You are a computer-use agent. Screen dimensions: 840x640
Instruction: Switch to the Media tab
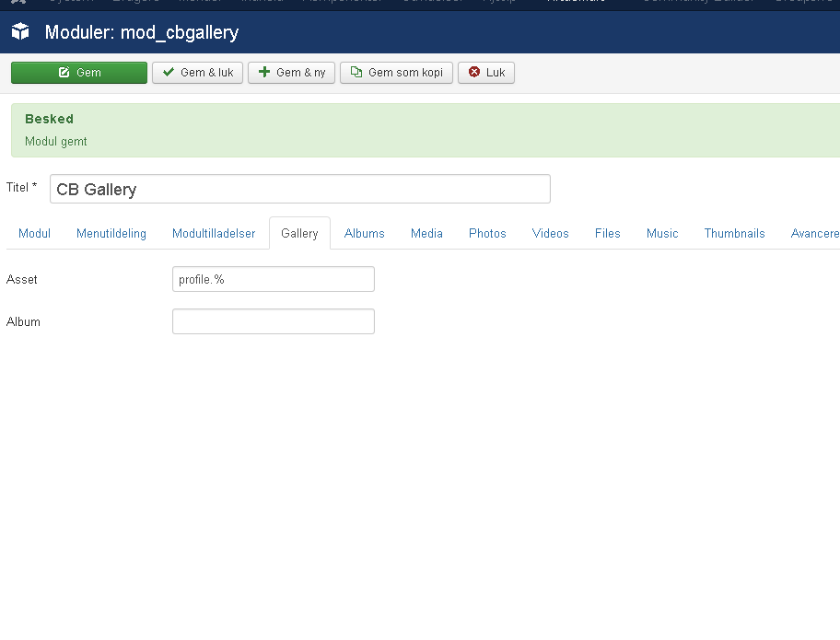click(x=426, y=234)
